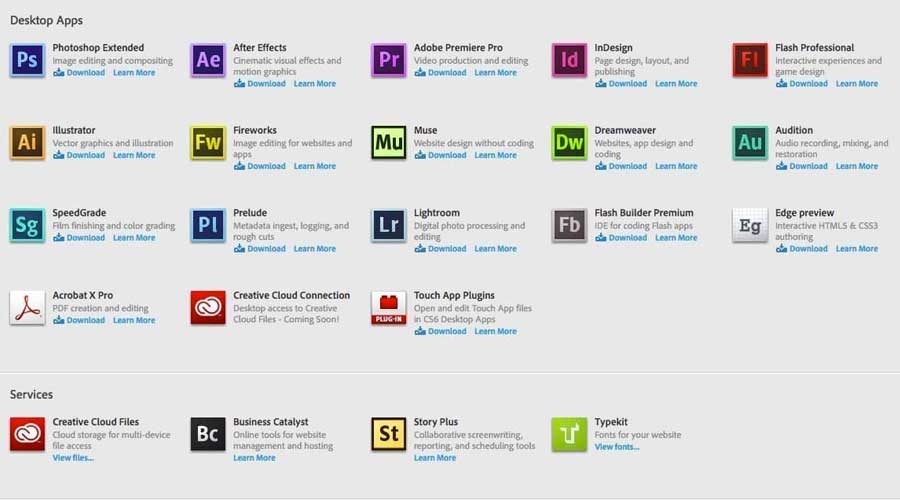Open Learn More for Story Plus
The height and width of the screenshot is (500, 900).
coord(436,458)
